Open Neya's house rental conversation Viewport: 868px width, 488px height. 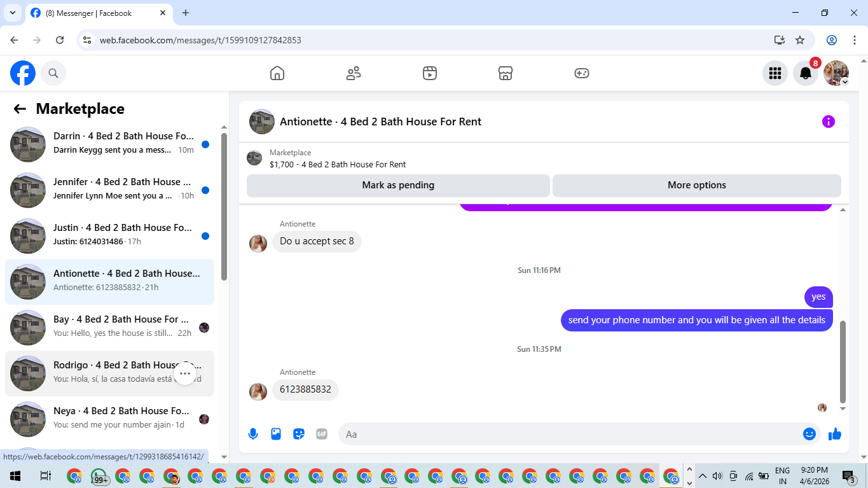coord(109,419)
